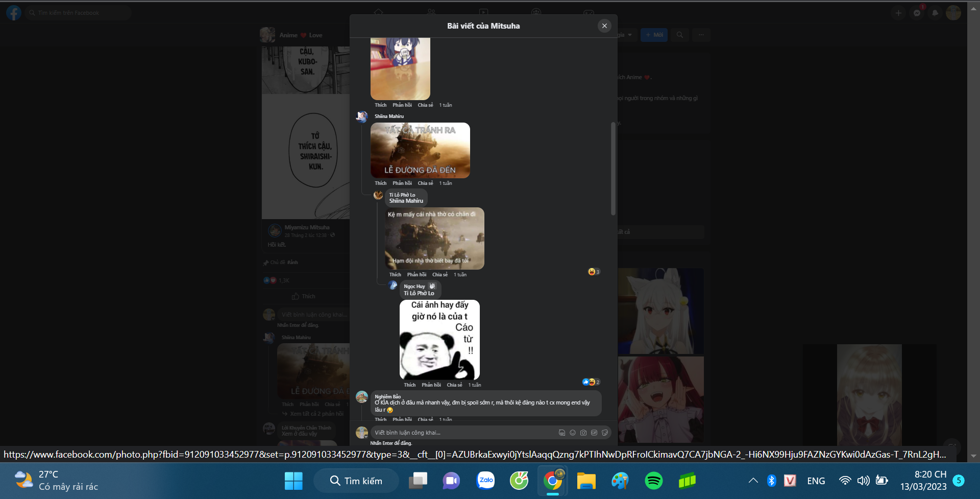Focus the 'Viết bình luận công khai' field
Image resolution: width=980 pixels, height=499 pixels.
coord(462,433)
